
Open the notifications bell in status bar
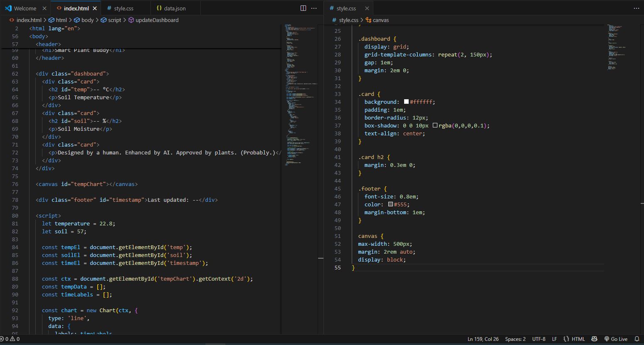tap(637, 339)
